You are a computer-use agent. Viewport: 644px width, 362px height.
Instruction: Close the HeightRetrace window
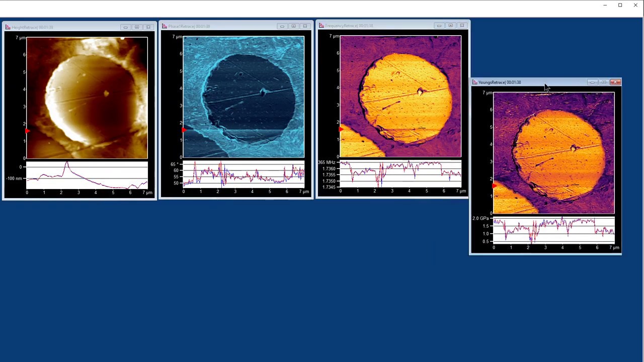pos(148,27)
